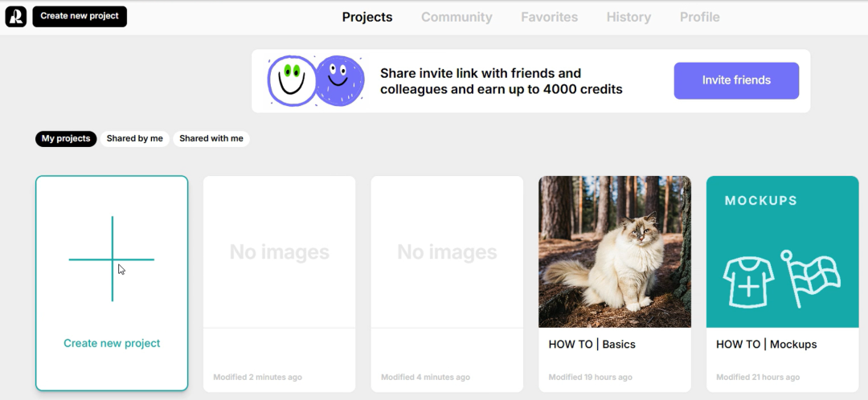868x400 pixels.
Task: Click the teal Create new project card label
Action: [112, 343]
